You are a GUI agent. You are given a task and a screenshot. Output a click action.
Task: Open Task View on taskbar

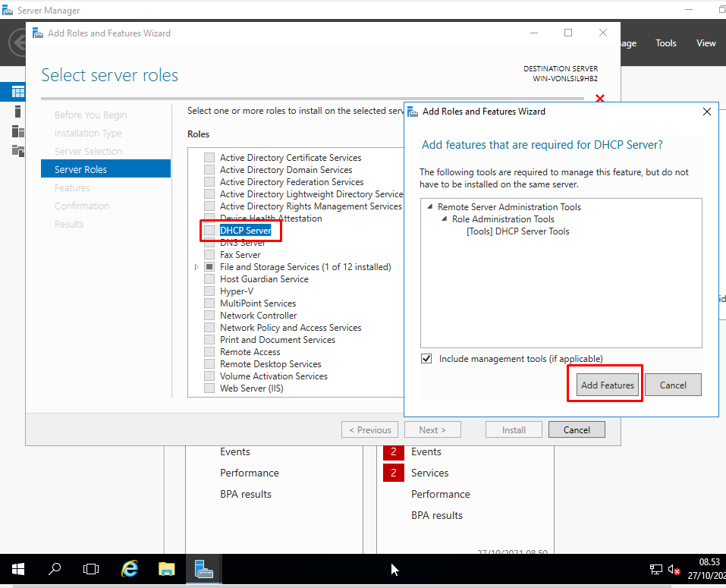(91, 569)
